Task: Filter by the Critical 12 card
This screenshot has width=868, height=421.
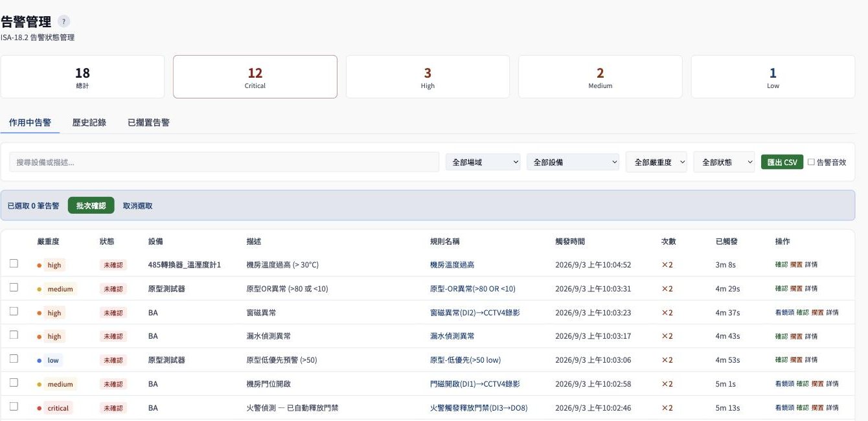Action: 255,76
